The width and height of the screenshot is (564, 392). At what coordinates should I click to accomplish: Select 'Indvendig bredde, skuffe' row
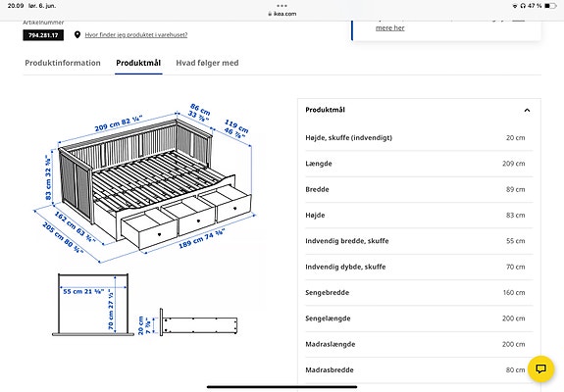419,241
